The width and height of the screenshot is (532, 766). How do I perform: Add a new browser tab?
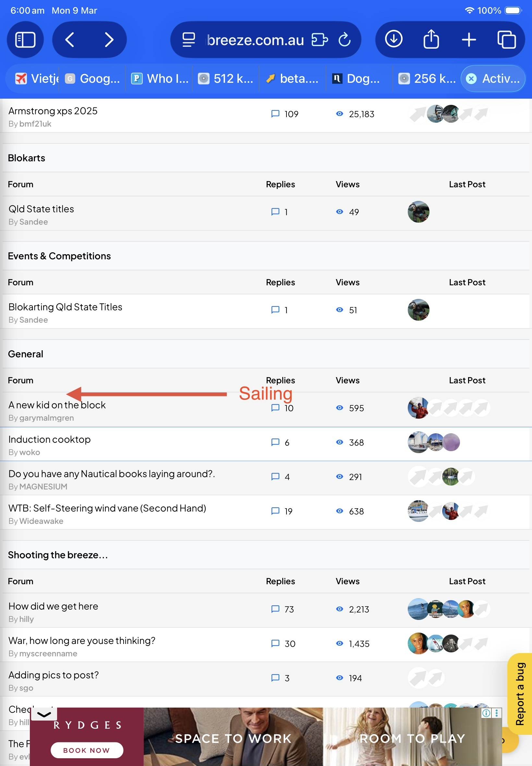point(469,40)
